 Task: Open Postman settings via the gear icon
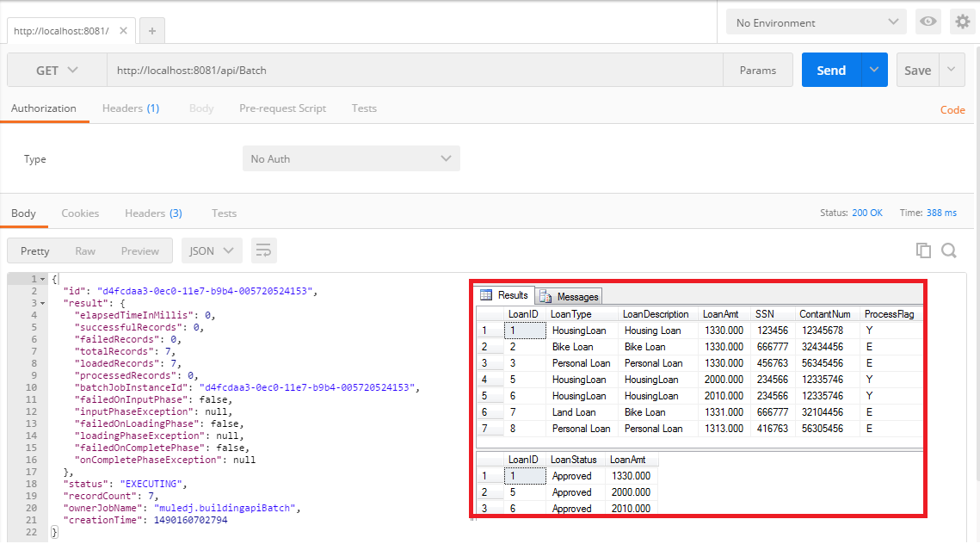point(962,22)
